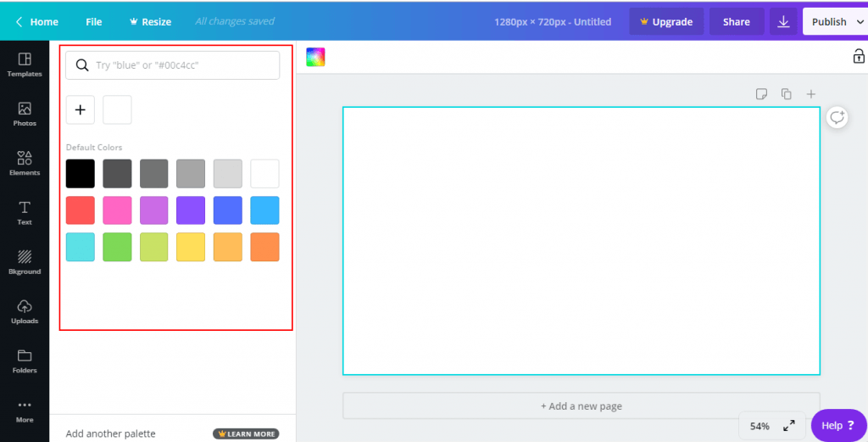The image size is (868, 442).
Task: Open the Bkground panel
Action: click(25, 262)
